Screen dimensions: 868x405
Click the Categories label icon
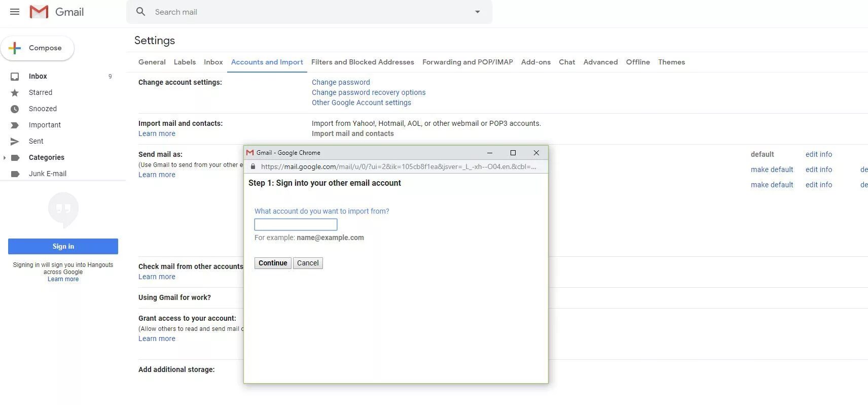[15, 158]
